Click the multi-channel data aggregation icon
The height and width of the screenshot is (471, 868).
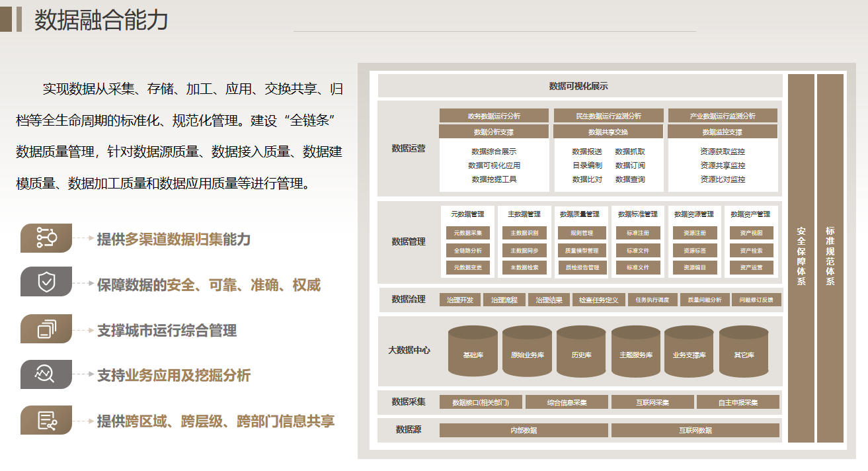point(46,238)
